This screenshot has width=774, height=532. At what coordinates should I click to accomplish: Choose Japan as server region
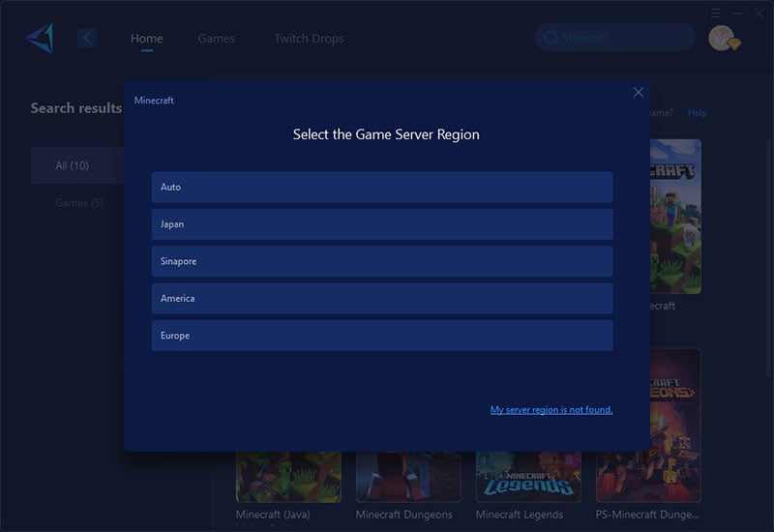[382, 224]
